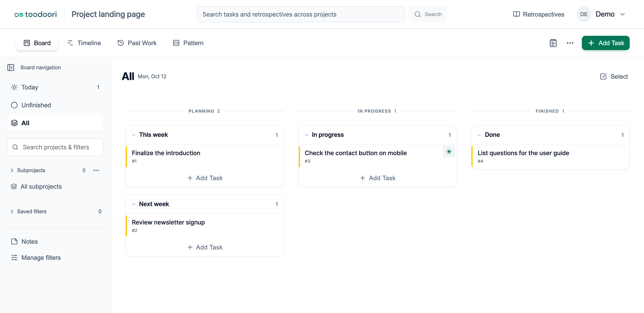Collapse the In progress group
This screenshot has height=313, width=644.
coord(307,135)
